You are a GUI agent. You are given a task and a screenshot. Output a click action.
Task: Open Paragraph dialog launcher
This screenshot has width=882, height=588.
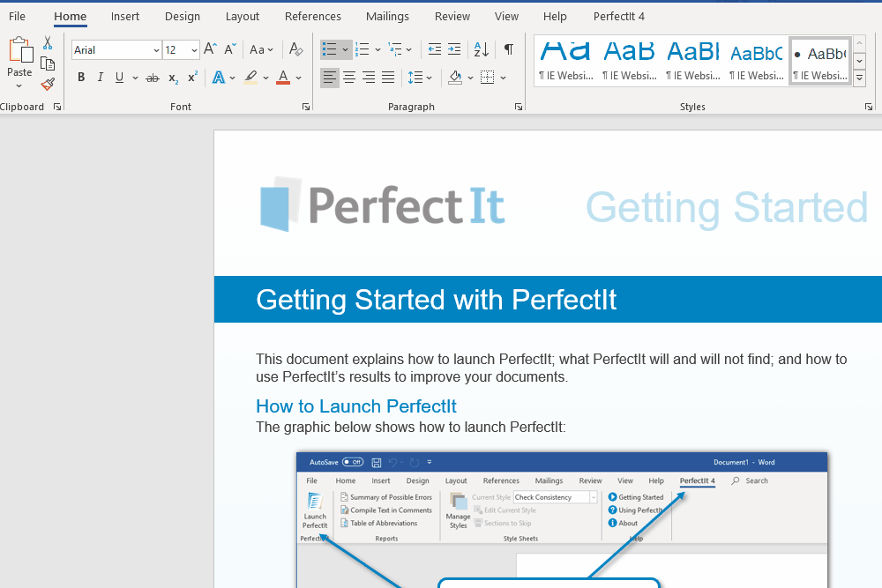518,107
